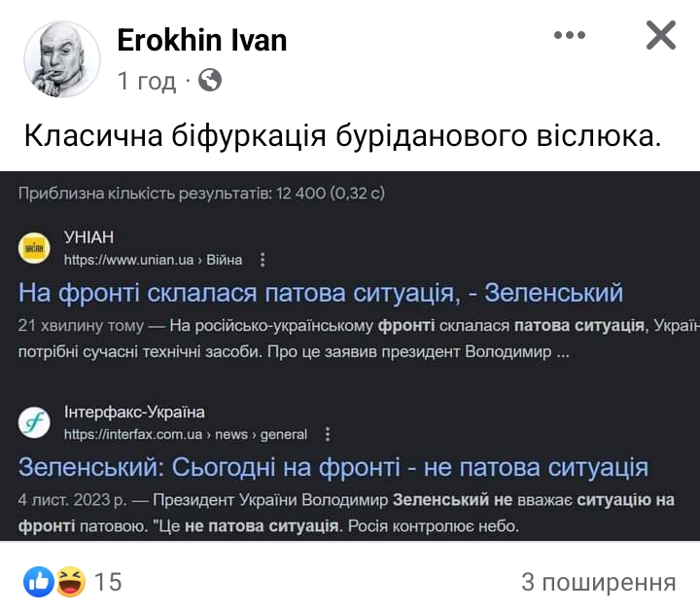Open the three-dot menu beside unian.ua URL
This screenshot has height=612, width=700.
[x=262, y=260]
